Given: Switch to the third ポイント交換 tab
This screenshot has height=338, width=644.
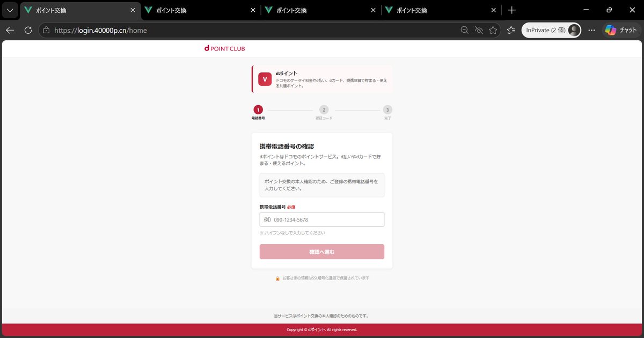Looking at the screenshot, I should coord(321,10).
